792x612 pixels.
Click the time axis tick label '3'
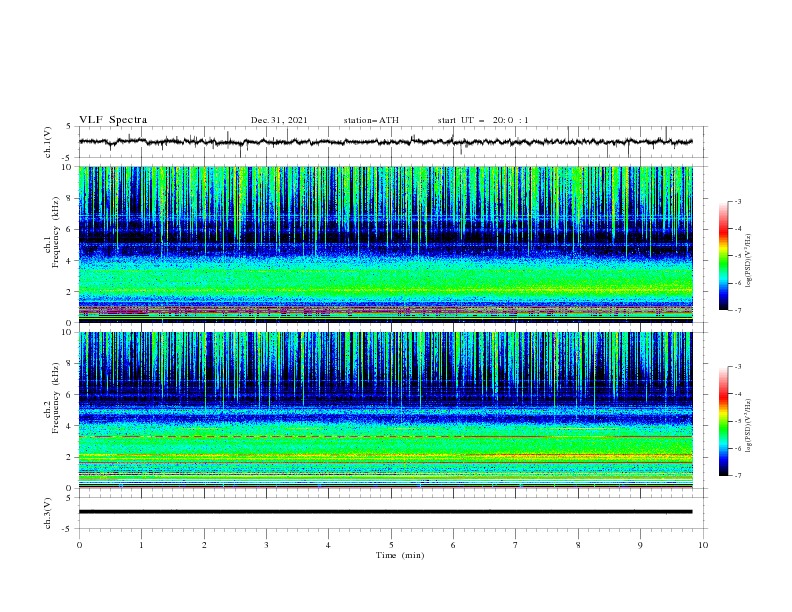[x=266, y=545]
